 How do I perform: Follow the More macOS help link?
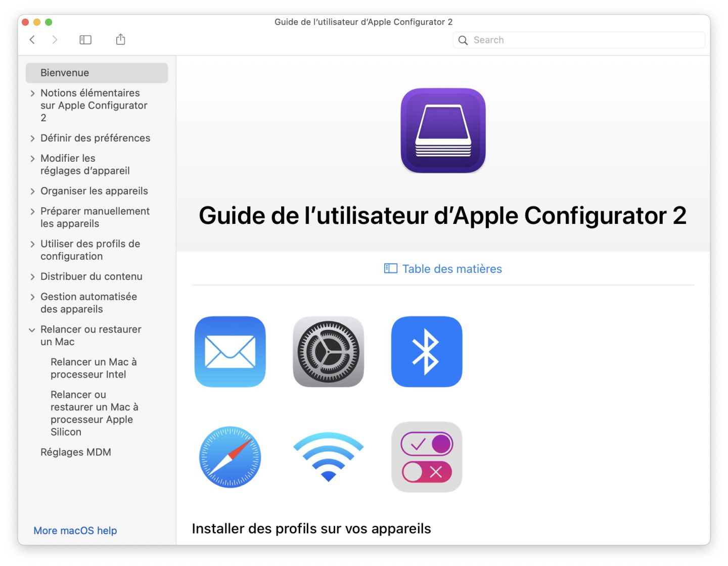pos(75,531)
